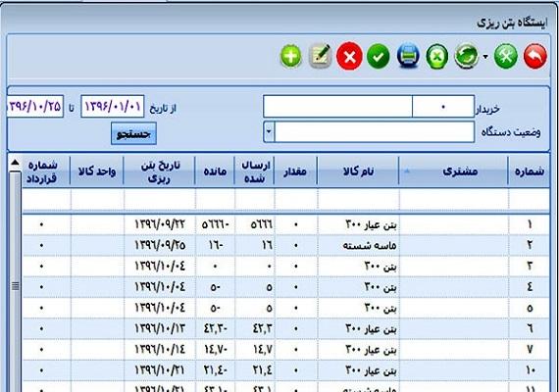Click the green checkmark confirm icon
559x392 pixels.
click(x=379, y=56)
